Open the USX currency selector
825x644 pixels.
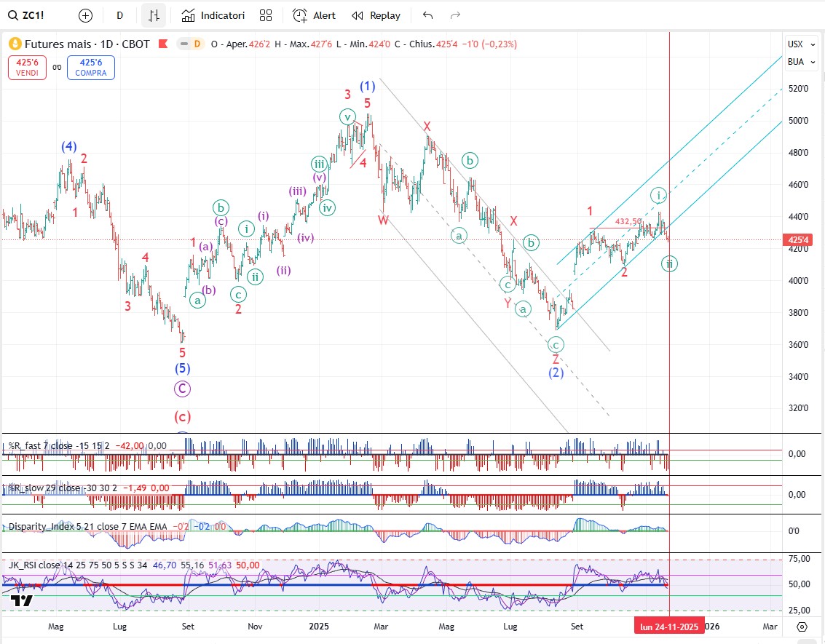click(x=795, y=44)
